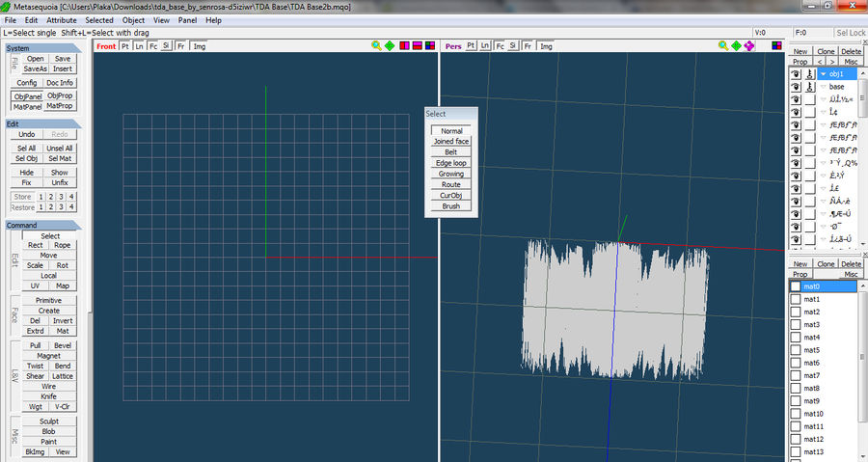Viewport: 868px width, 462px height.
Task: Click the MatPanel toggle button
Action: point(27,106)
